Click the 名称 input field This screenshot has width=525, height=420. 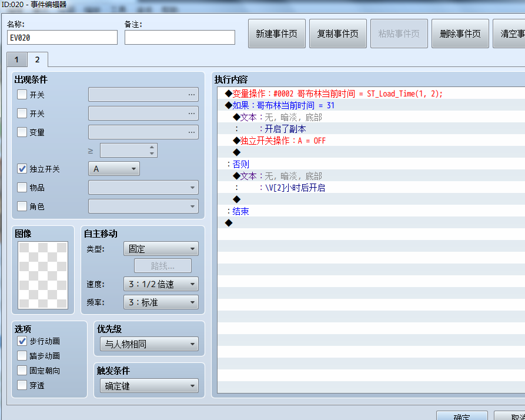[x=62, y=38]
